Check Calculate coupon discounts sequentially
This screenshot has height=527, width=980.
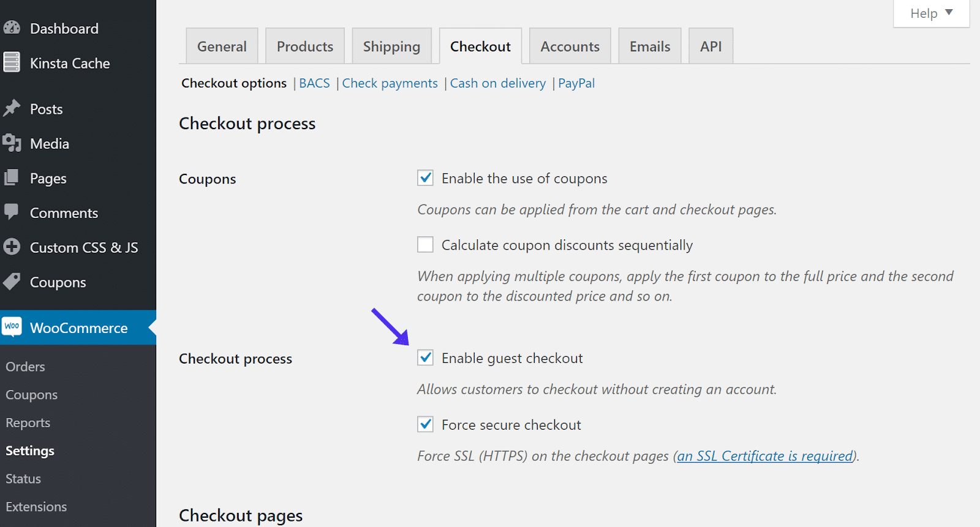[x=425, y=245]
